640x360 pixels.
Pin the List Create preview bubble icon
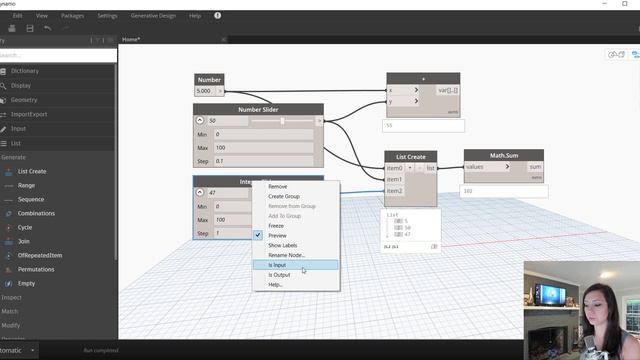[434, 247]
